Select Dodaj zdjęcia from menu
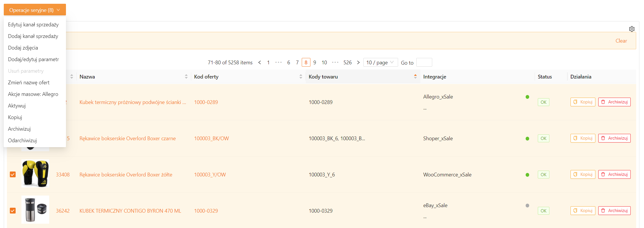 coord(23,48)
